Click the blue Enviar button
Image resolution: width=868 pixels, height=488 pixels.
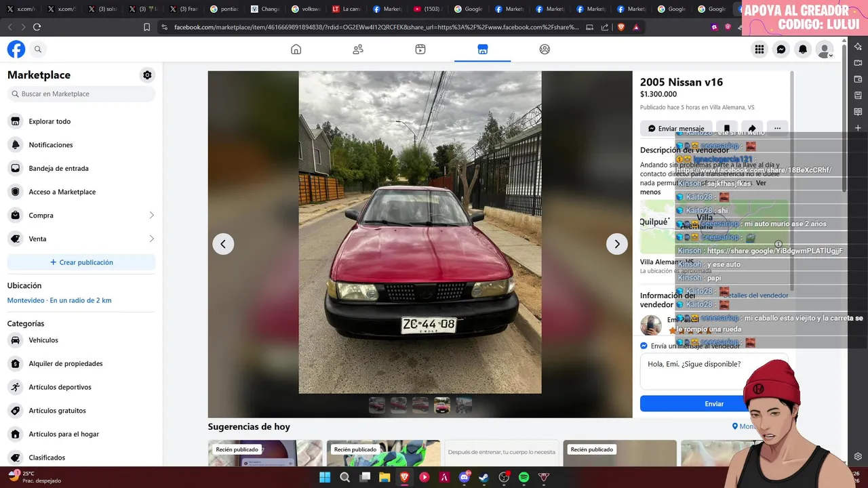pos(714,403)
